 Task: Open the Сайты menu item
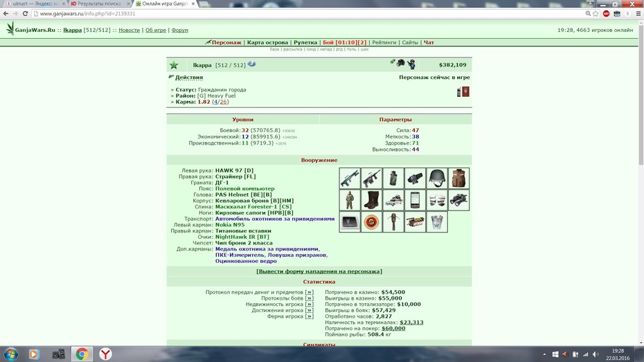pos(410,42)
